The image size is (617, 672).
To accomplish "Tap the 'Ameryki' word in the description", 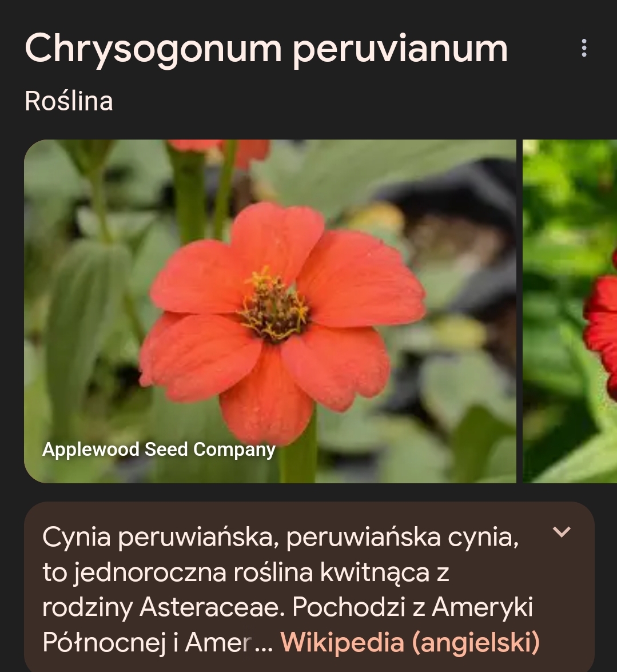I will coord(483,607).
